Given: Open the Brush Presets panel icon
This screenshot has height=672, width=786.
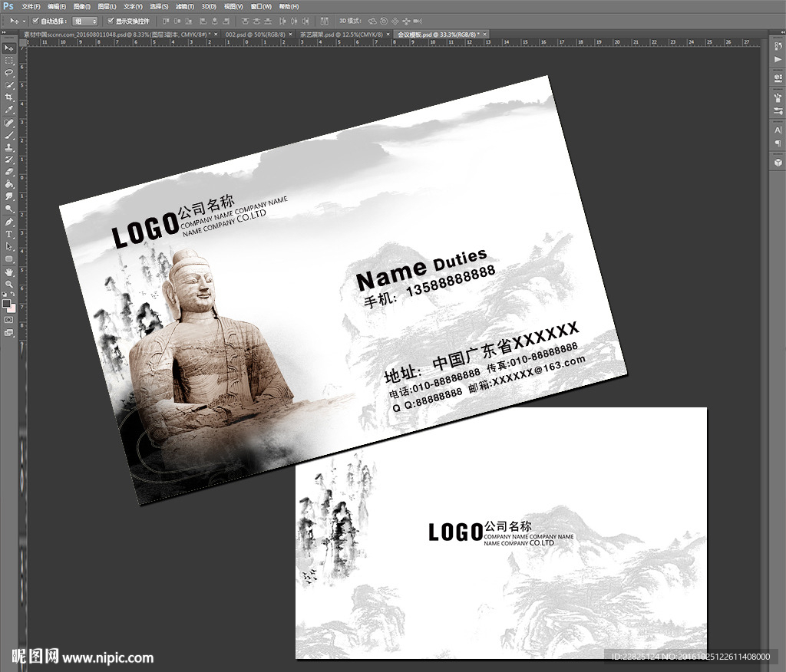Looking at the screenshot, I should tap(778, 97).
